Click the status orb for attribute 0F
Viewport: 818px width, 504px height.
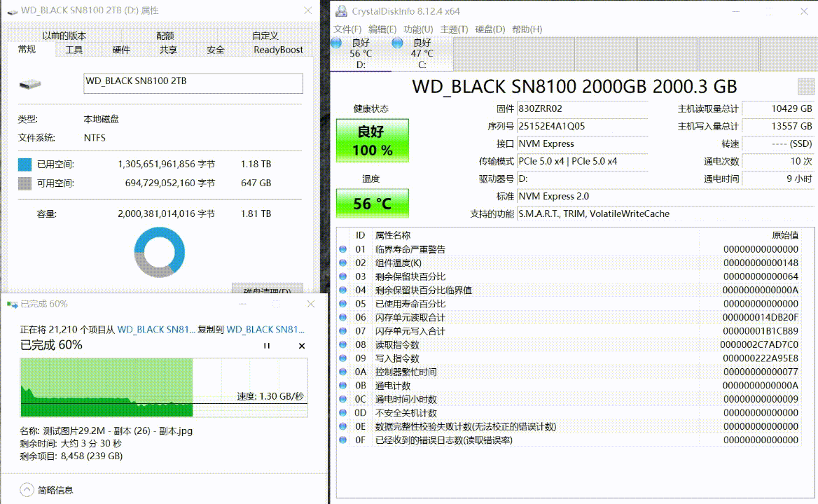tap(342, 440)
